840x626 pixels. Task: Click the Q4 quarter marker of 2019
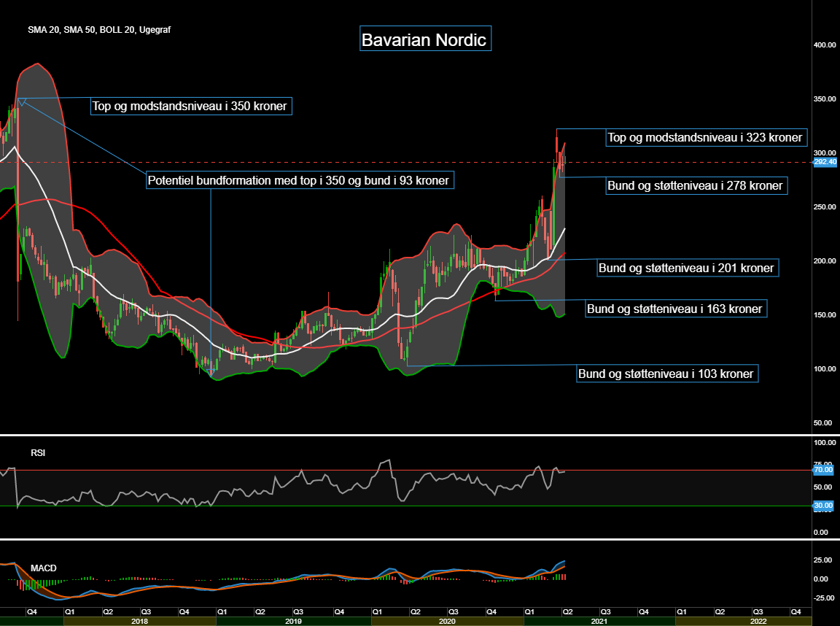339,611
